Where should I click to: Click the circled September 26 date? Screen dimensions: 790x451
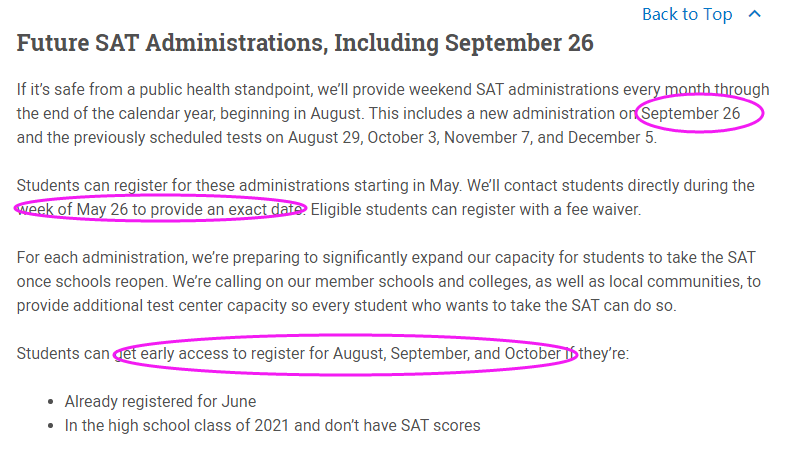(x=691, y=114)
